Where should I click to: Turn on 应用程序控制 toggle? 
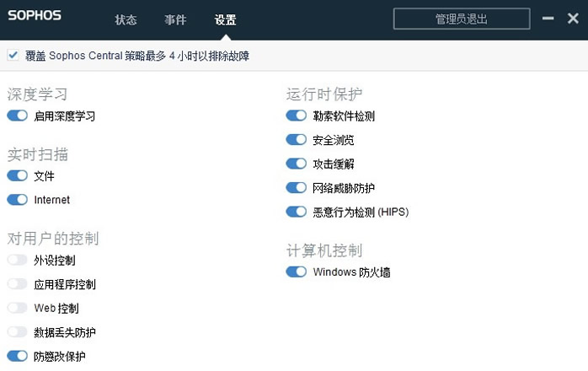[17, 284]
